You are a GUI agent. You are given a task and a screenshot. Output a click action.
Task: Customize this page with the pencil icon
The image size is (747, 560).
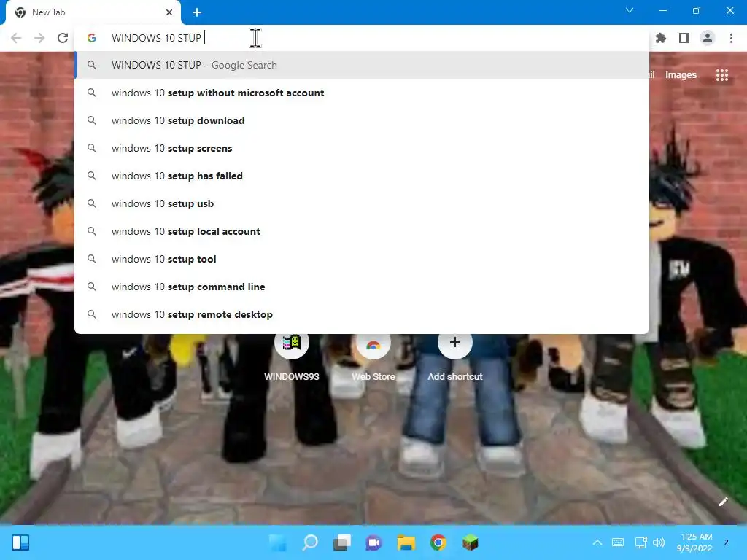pyautogui.click(x=723, y=502)
